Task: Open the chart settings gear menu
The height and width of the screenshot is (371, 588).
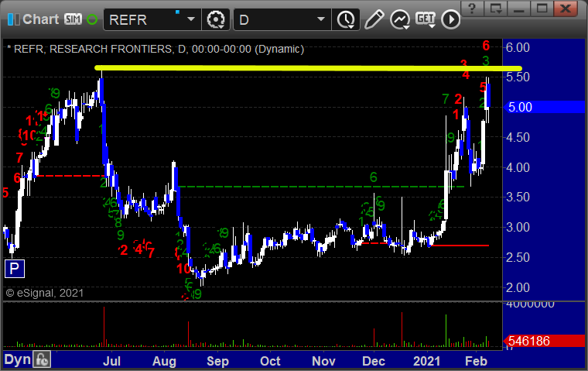Action: tap(216, 19)
